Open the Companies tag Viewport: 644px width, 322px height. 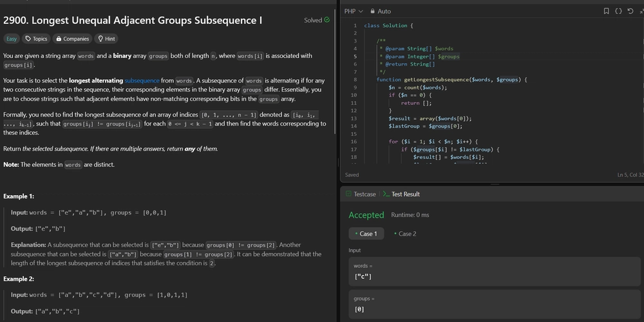(72, 39)
